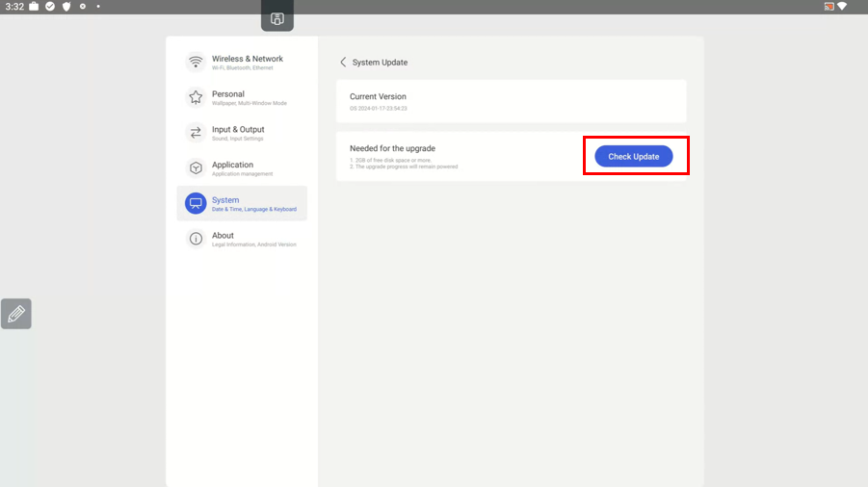Open the Wireless & Network menu label
The height and width of the screenshot is (488, 868).
pos(248,59)
